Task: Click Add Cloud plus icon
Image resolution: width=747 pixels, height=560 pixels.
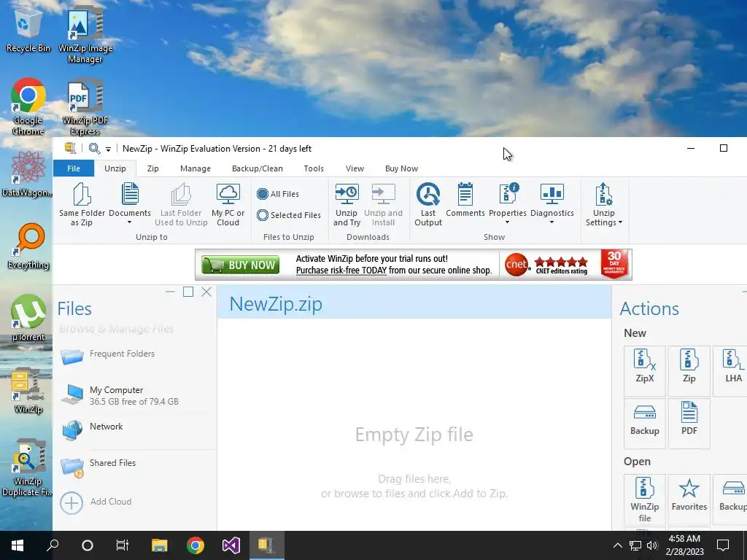Action: pos(71,502)
